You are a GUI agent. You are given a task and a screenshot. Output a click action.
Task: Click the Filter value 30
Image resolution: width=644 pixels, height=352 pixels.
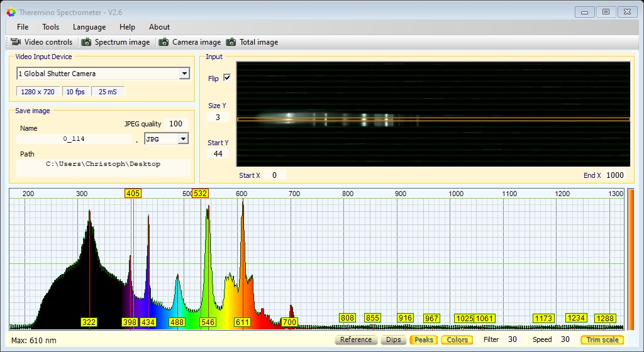512,339
